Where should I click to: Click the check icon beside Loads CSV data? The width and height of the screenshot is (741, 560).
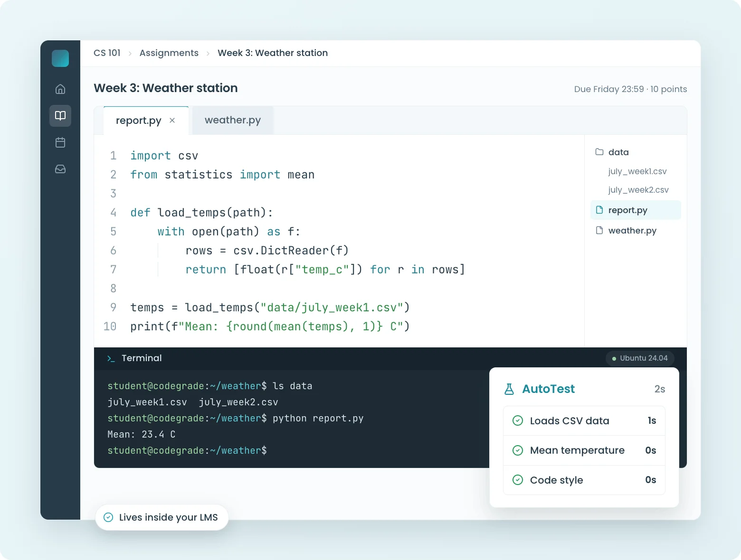click(518, 421)
